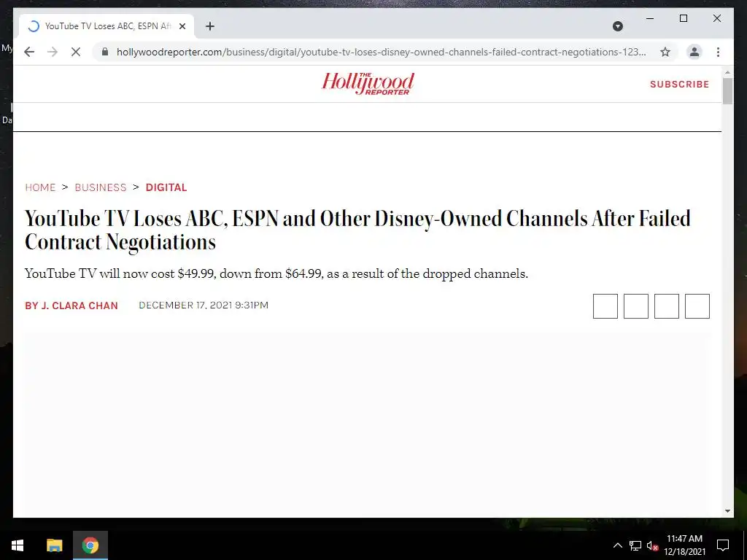747x560 pixels.
Task: Select the YouTube TV Loses ABC tab
Action: coord(107,26)
